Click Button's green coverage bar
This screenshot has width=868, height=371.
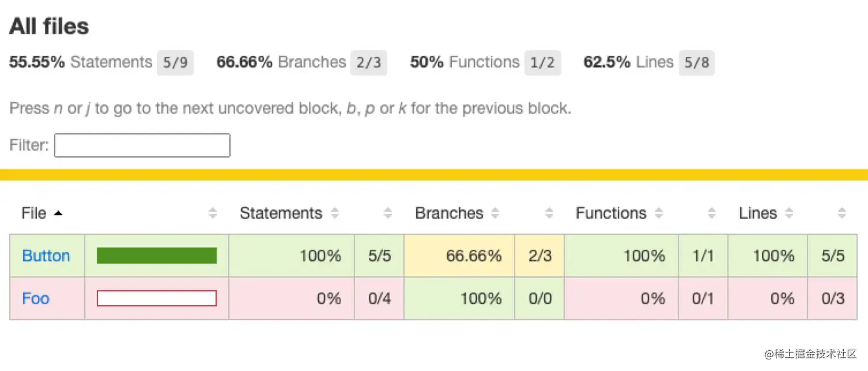157,256
